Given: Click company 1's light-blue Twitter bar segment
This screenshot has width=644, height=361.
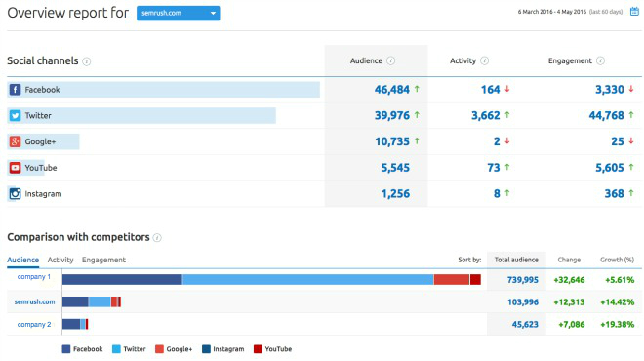Looking at the screenshot, I should 308,280.
